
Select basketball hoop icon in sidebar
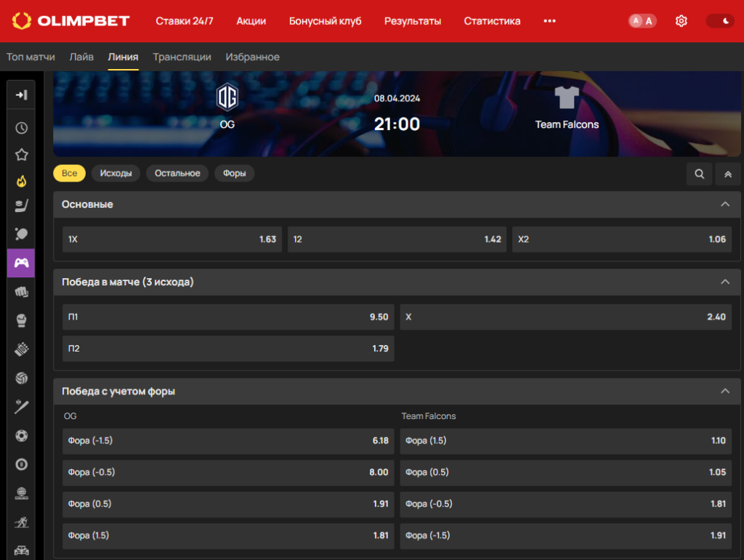point(21,493)
